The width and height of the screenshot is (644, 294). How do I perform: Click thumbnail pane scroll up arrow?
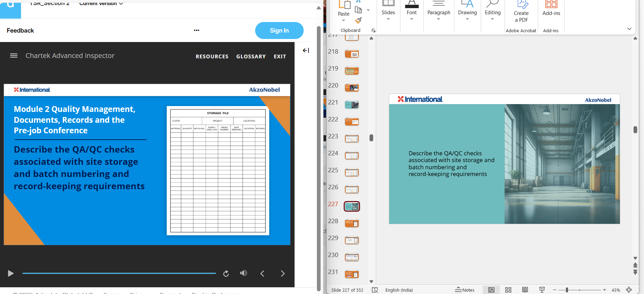(371, 38)
